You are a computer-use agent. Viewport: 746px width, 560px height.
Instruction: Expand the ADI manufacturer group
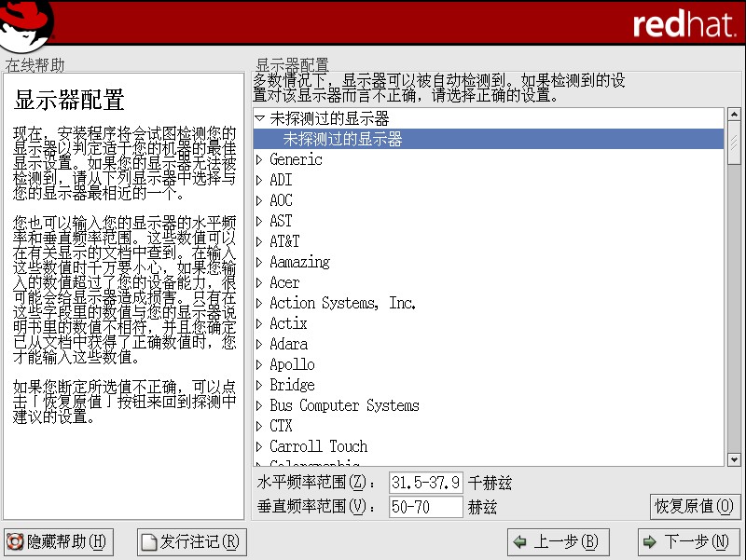[x=259, y=180]
